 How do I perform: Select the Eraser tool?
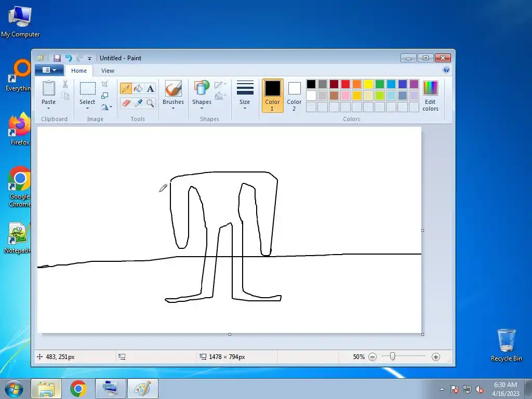(126, 103)
